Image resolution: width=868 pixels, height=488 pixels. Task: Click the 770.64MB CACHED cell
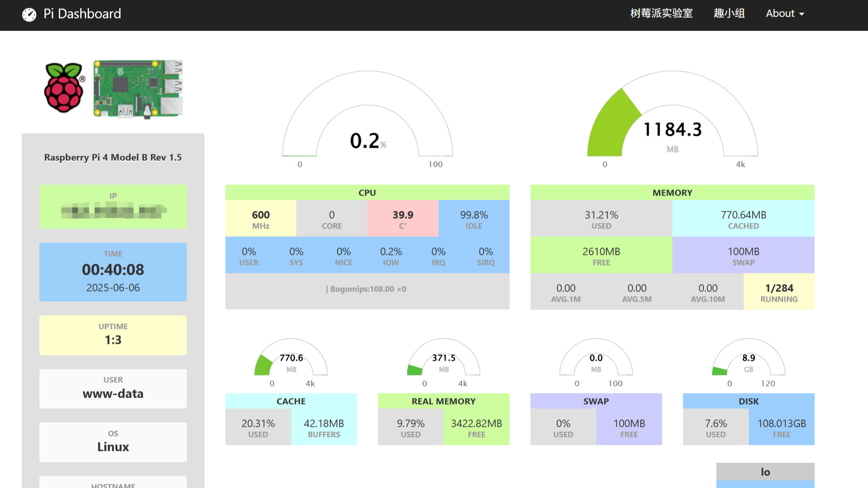743,219
